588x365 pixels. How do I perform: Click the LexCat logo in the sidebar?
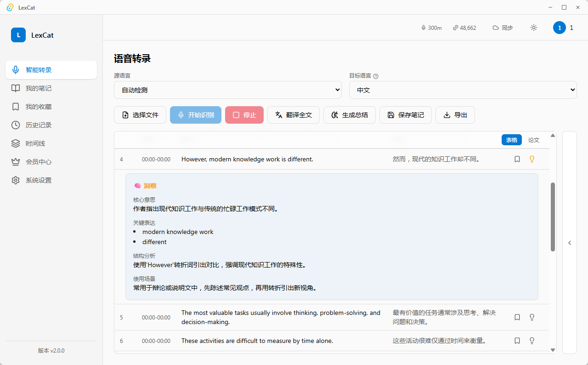pos(18,35)
